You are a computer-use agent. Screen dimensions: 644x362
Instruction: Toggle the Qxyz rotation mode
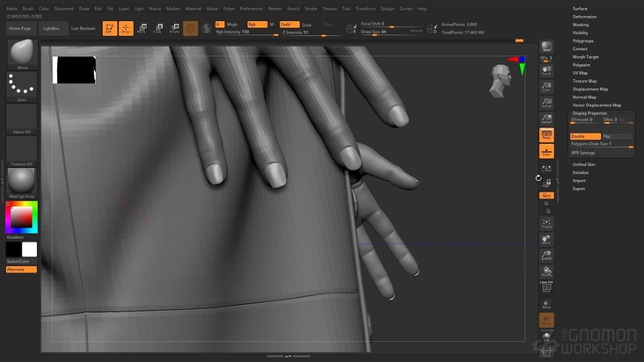click(x=546, y=196)
